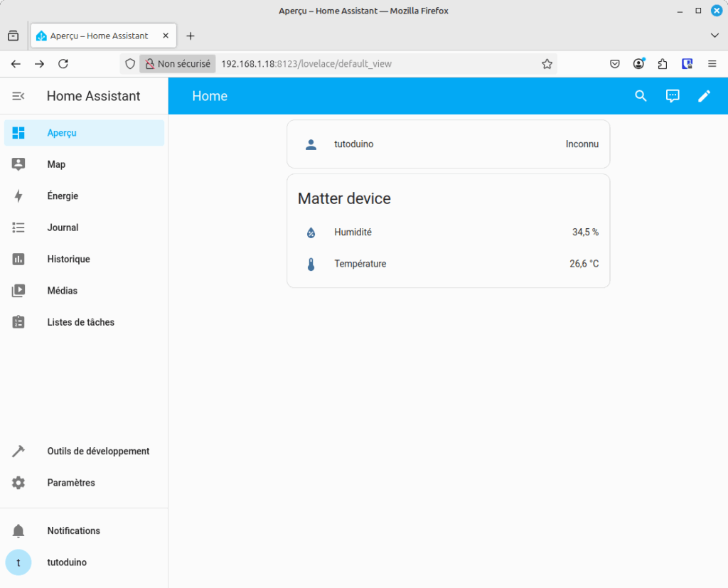728x588 pixels.
Task: Click the blue extension icon in toolbar
Action: point(687,64)
